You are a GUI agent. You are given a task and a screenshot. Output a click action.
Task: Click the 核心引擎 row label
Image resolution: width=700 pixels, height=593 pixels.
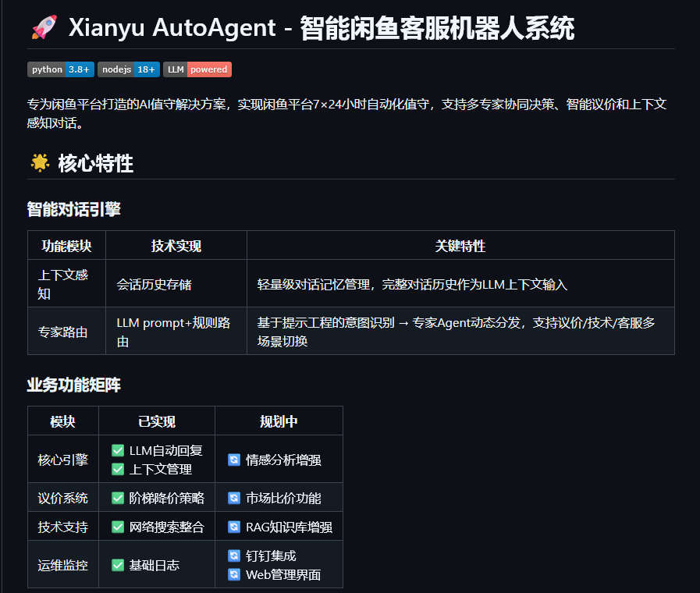coord(63,460)
